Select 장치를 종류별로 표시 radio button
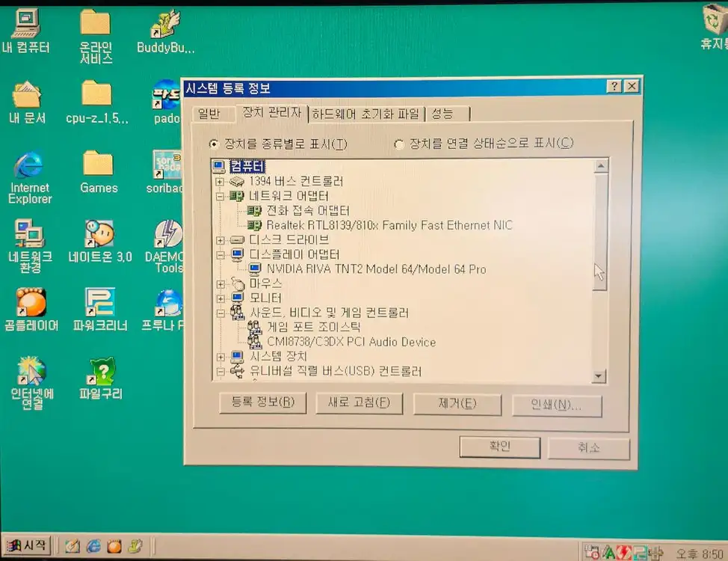 [213, 144]
